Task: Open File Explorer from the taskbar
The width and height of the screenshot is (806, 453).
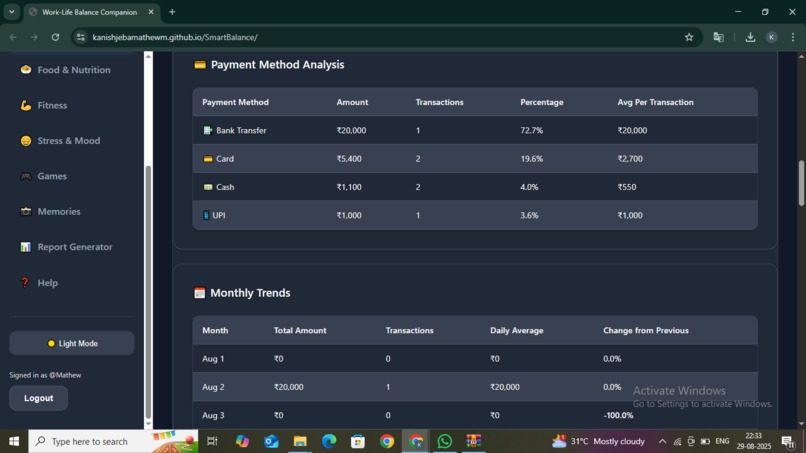Action: click(x=300, y=441)
